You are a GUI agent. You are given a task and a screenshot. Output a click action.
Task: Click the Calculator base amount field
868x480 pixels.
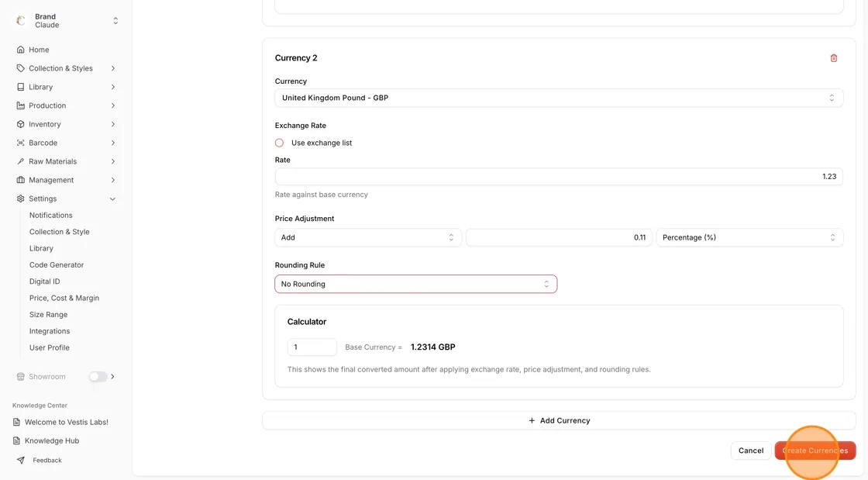(x=312, y=347)
